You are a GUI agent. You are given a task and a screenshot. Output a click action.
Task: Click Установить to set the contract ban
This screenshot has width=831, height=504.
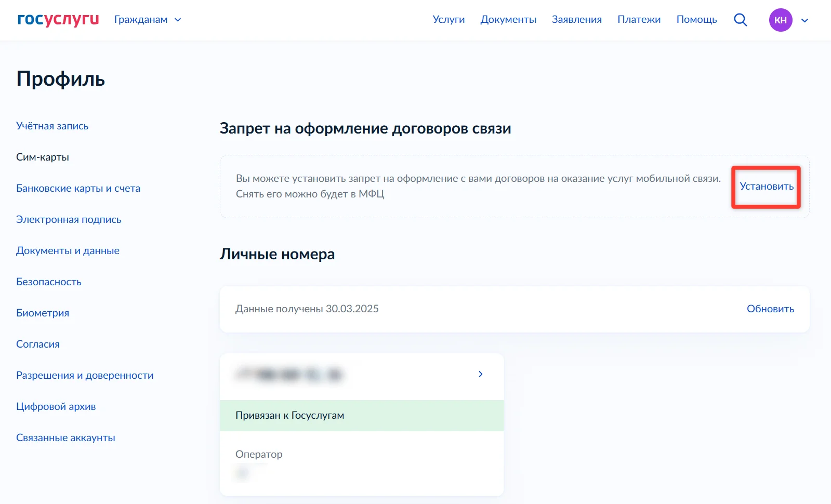[x=767, y=186]
